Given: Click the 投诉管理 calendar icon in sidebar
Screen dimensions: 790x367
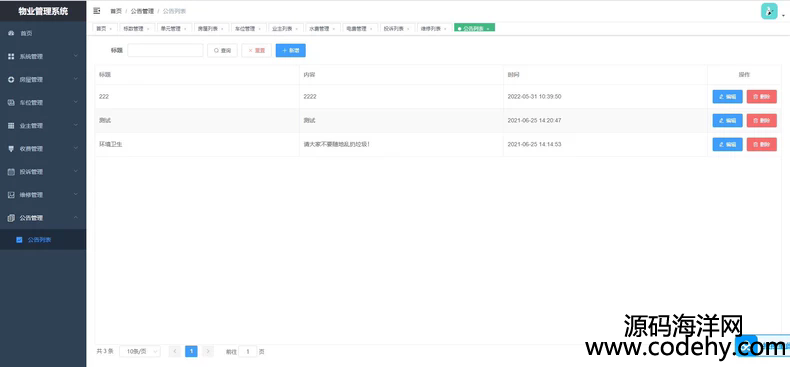Looking at the screenshot, I should 11,172.
